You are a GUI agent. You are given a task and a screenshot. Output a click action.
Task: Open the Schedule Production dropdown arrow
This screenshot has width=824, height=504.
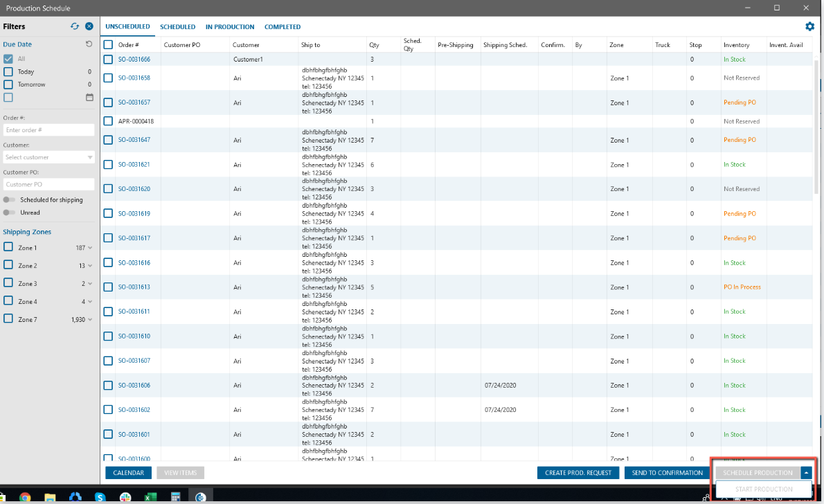[x=806, y=472]
